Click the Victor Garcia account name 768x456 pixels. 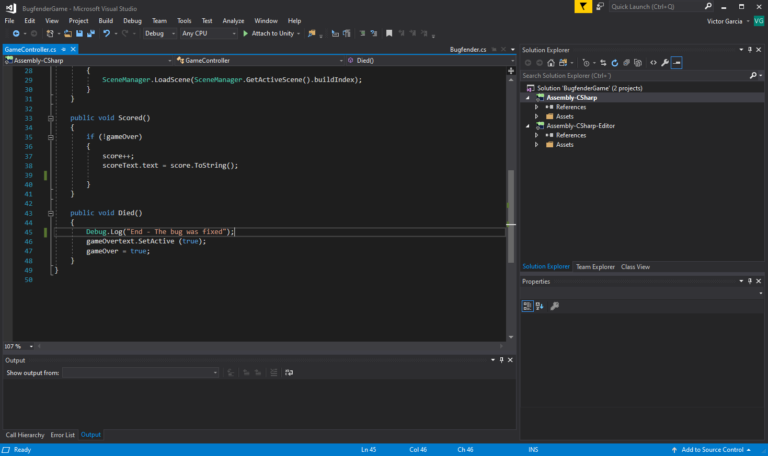click(724, 21)
